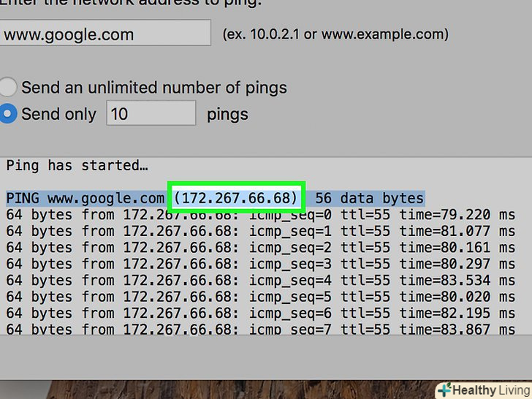The height and width of the screenshot is (399, 532).
Task: Click the PING www.google.com text in the output header
Action: pos(85,198)
